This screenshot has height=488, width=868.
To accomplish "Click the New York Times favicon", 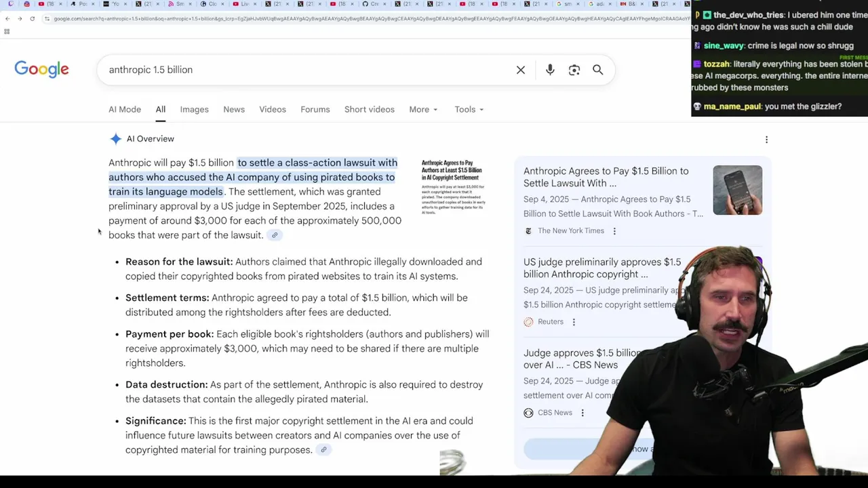I will tap(528, 231).
